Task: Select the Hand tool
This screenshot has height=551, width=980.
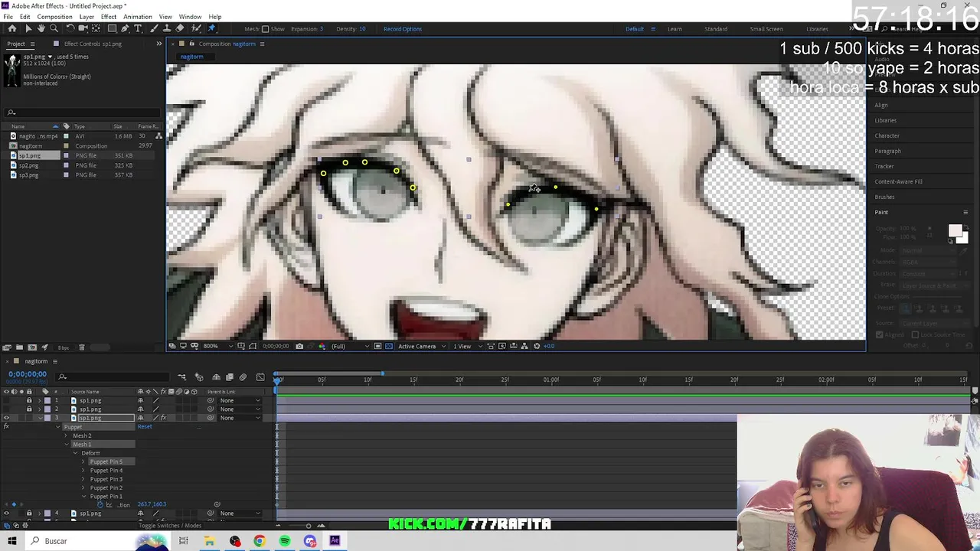Action: [x=41, y=28]
